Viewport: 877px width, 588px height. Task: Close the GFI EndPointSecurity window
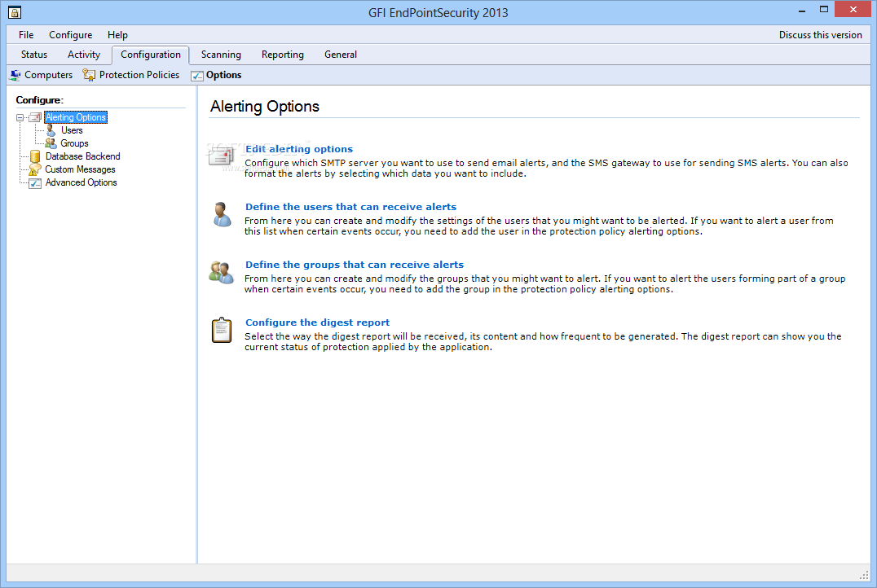pyautogui.click(x=853, y=10)
